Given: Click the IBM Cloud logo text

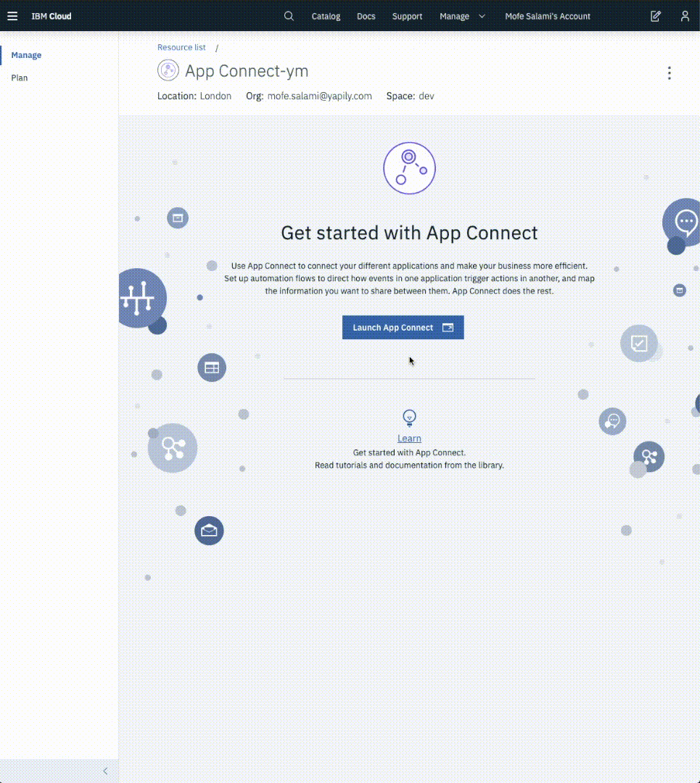Looking at the screenshot, I should (52, 16).
